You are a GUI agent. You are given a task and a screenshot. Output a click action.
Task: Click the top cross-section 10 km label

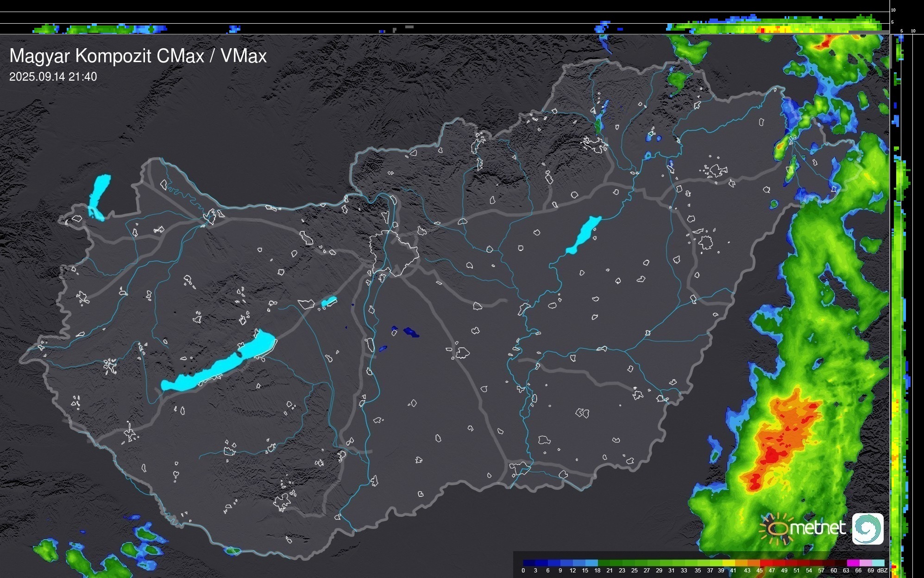pos(893,10)
